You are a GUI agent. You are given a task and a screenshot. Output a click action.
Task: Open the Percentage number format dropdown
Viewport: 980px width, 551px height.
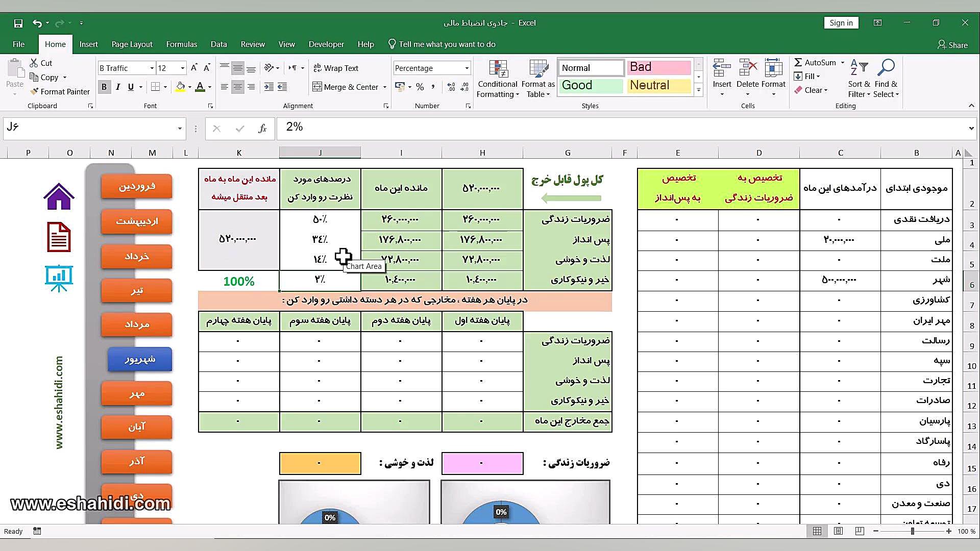[467, 68]
